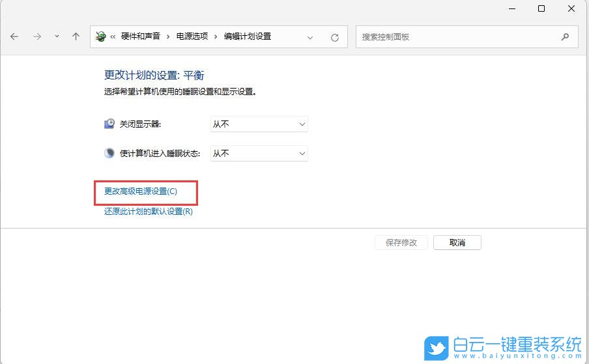Go back with the back arrow

point(14,36)
